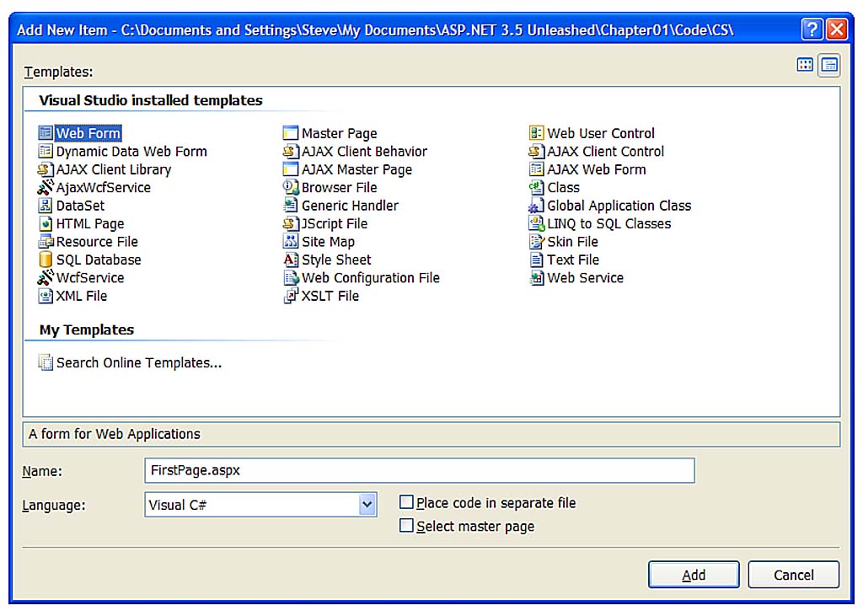The width and height of the screenshot is (863, 616).
Task: Select the Web Service icon
Action: pos(536,278)
